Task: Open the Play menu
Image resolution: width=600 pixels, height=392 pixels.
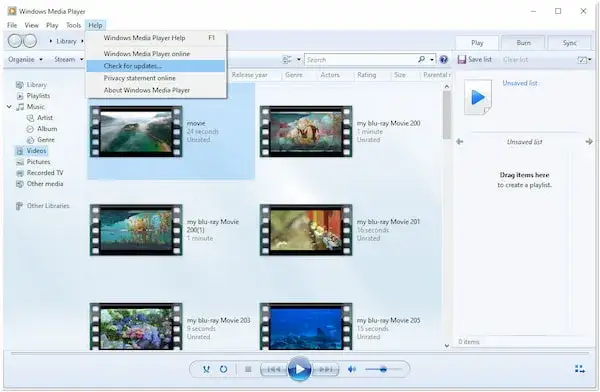Action: tap(52, 25)
